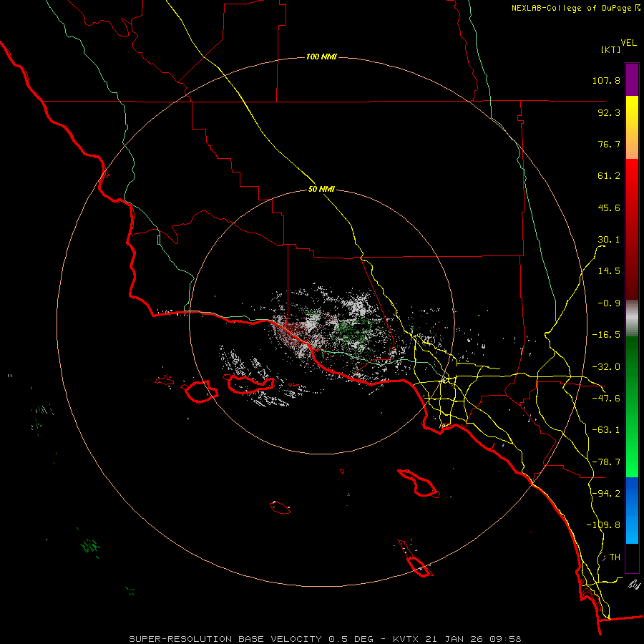Click the 21 JAN 26 09:58 timestamp
Image resolution: width=644 pixels, height=644 pixels.
click(x=473, y=639)
